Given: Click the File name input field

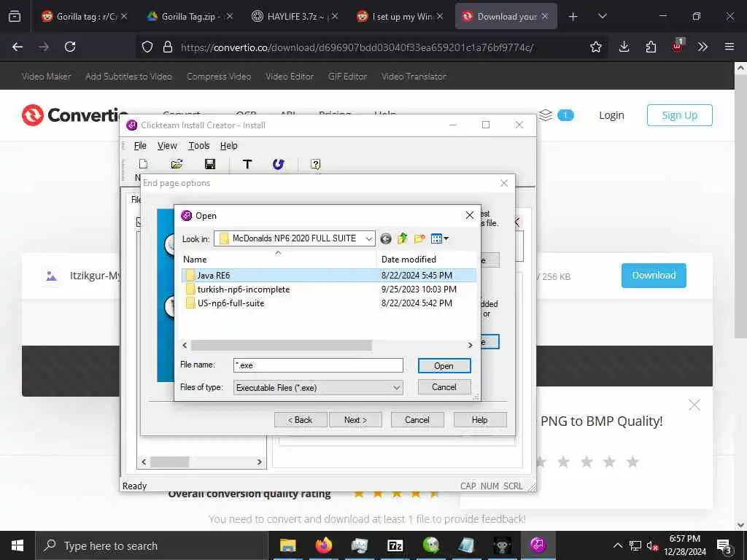Looking at the screenshot, I should tap(318, 365).
